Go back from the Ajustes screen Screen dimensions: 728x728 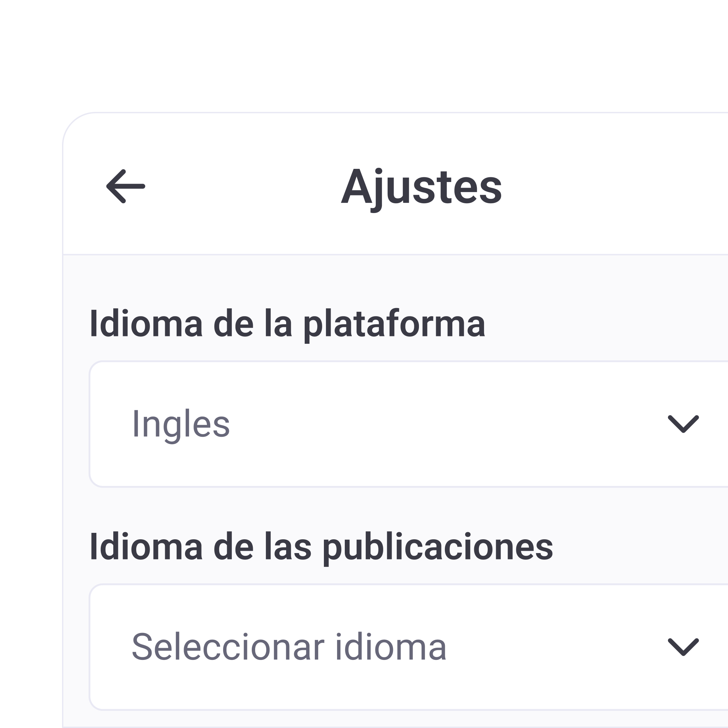(x=125, y=186)
